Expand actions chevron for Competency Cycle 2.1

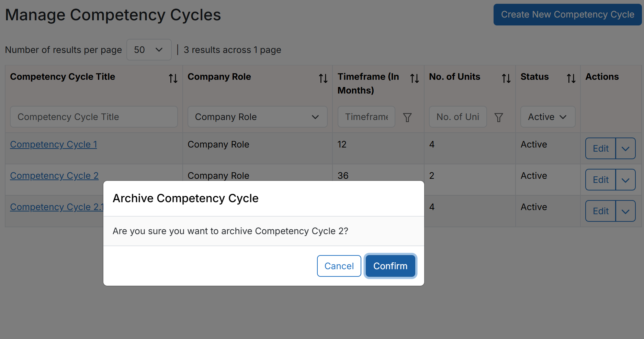coord(625,211)
